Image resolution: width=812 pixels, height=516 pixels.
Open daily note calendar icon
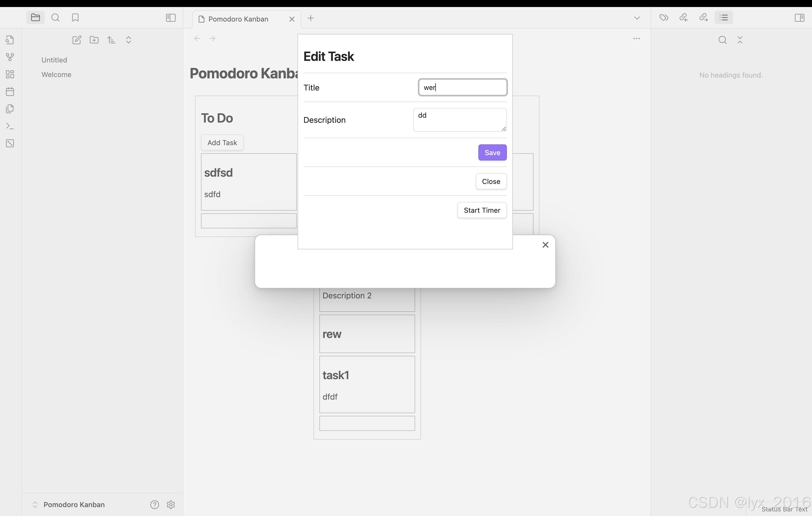(10, 92)
